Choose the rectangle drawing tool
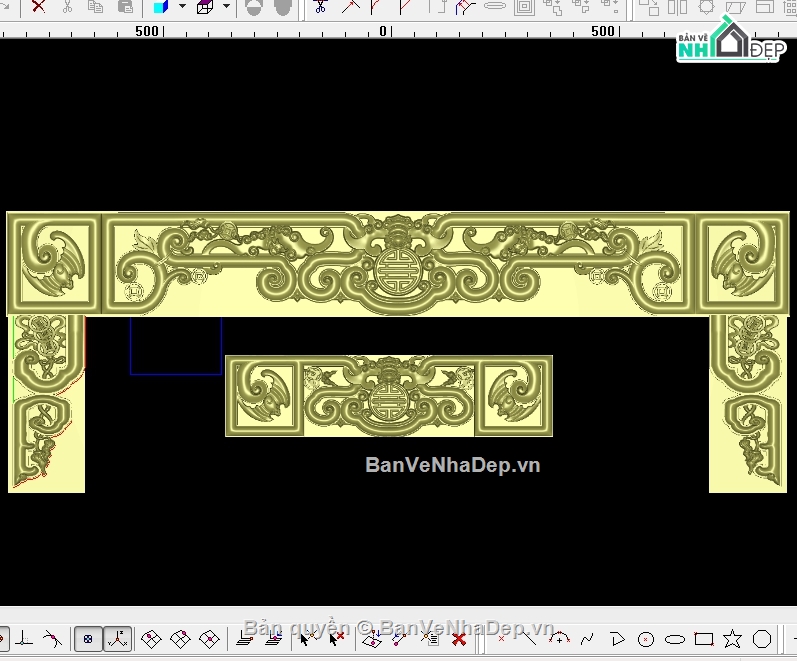 tap(704, 638)
